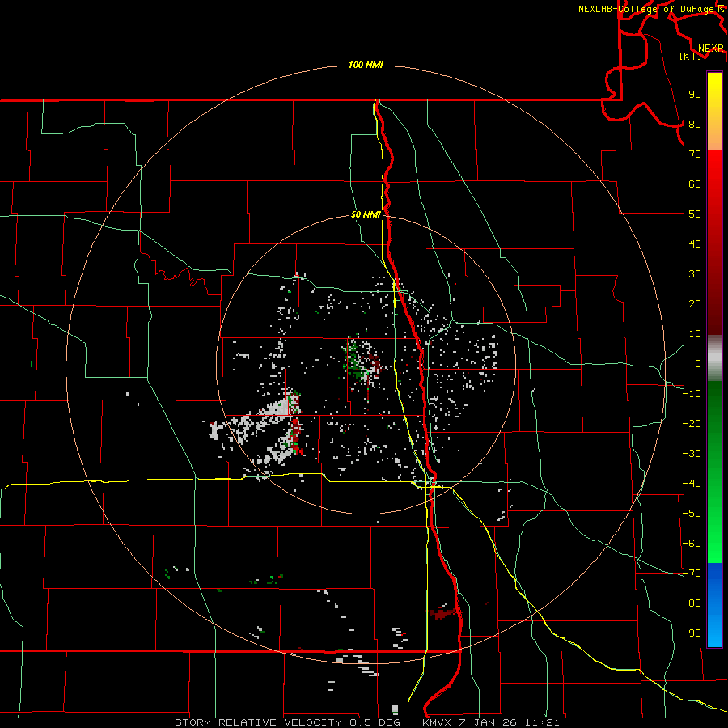Select the 90 knot scale value
The width and height of the screenshot is (728, 728).
(x=695, y=95)
